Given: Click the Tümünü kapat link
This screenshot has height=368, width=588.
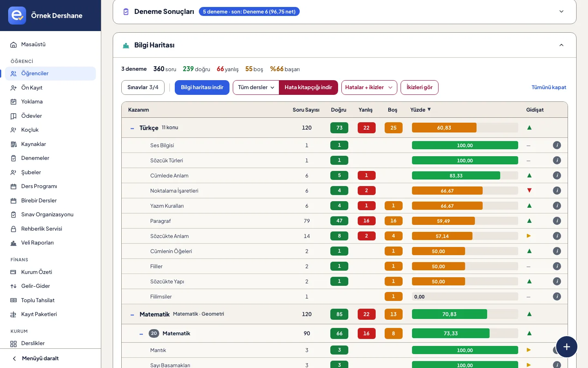Looking at the screenshot, I should pos(549,88).
